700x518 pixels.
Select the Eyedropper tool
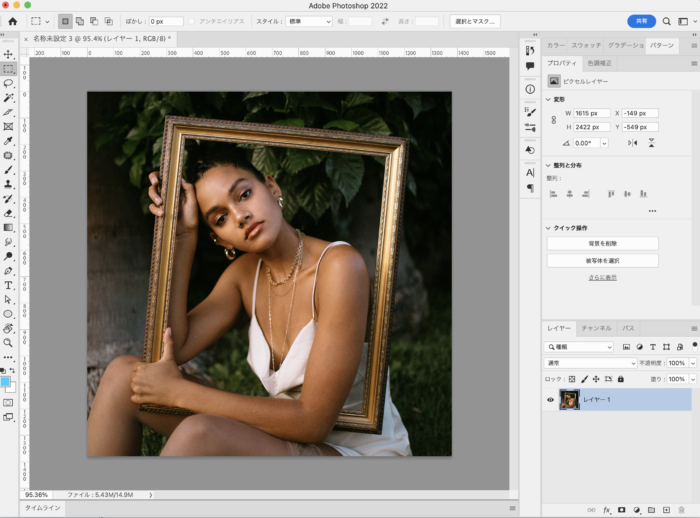[x=8, y=141]
